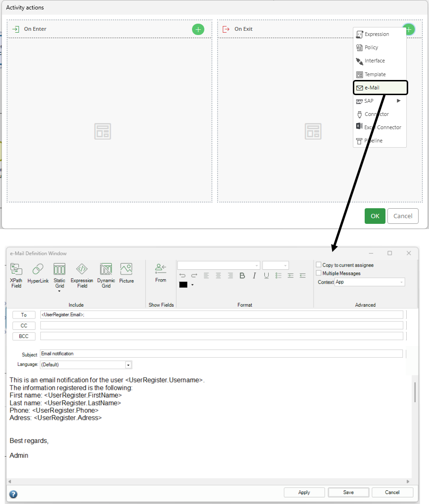Redo the last edit in the email editor
The image size is (429, 504).
click(x=194, y=275)
